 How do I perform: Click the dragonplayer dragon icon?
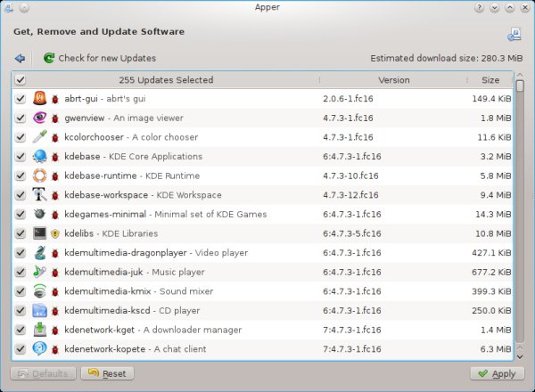pyautogui.click(x=39, y=253)
